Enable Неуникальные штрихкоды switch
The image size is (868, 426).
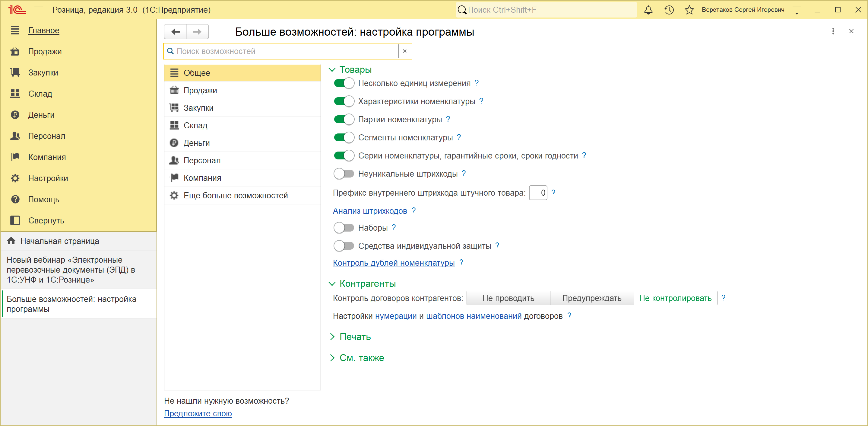pyautogui.click(x=344, y=173)
